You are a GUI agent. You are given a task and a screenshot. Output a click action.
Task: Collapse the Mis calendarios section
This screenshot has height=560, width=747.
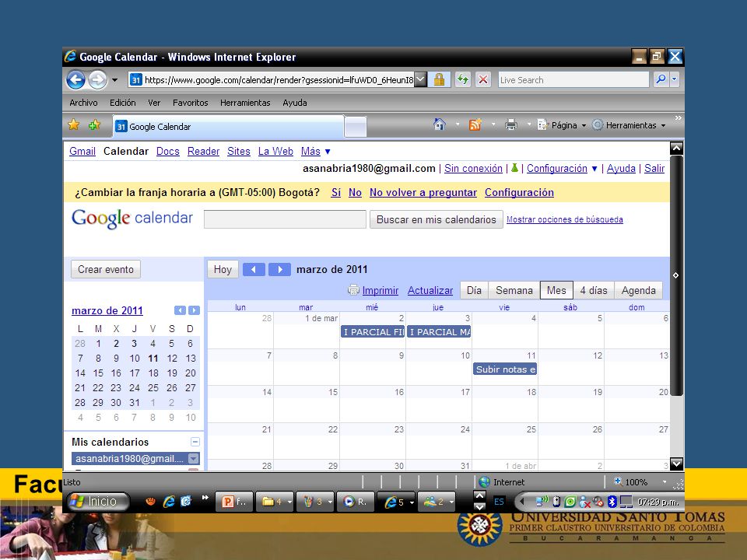tap(195, 442)
